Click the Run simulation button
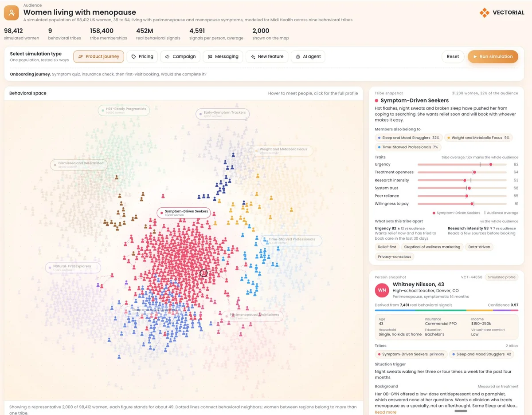This screenshot has width=532, height=415. 493,56
